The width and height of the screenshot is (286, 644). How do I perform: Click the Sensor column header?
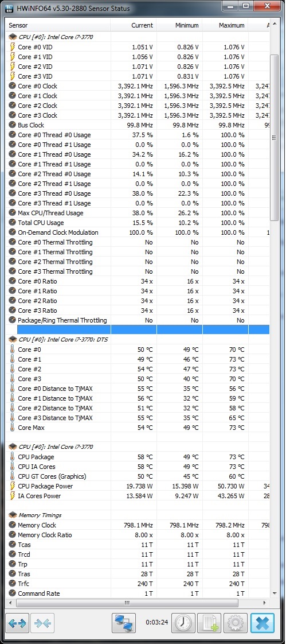pyautogui.click(x=58, y=25)
